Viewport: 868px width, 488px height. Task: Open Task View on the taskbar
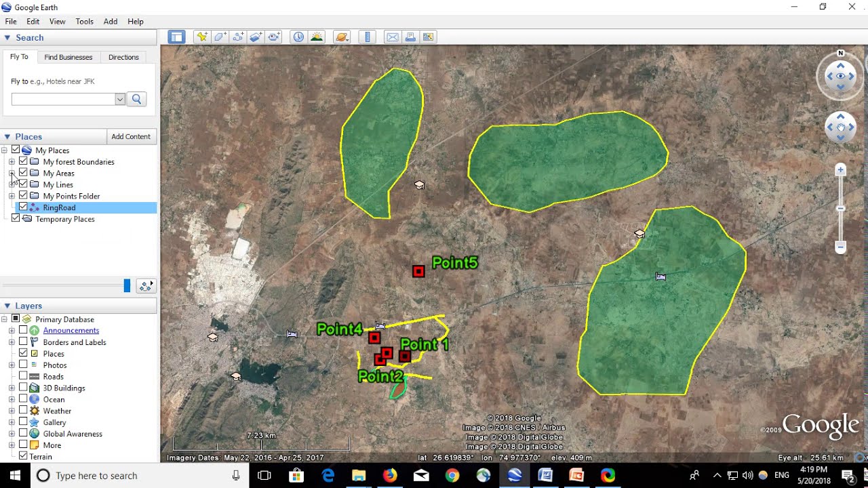click(x=264, y=475)
